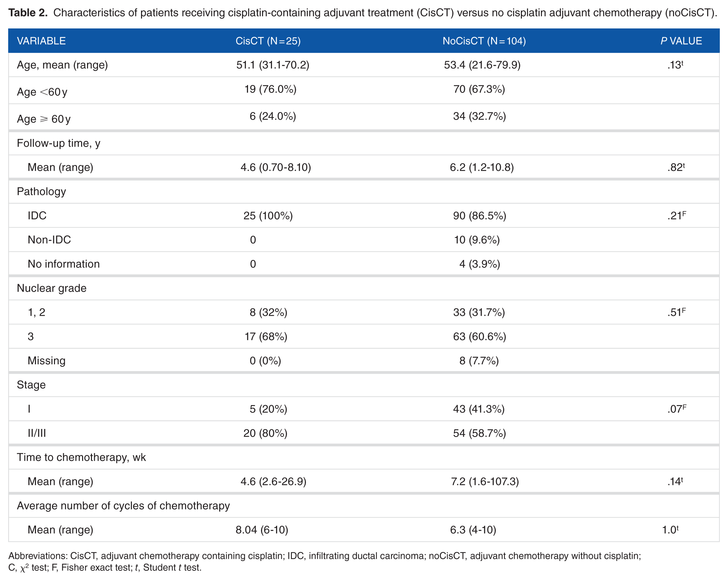Click the IDC row label

pyautogui.click(x=37, y=215)
